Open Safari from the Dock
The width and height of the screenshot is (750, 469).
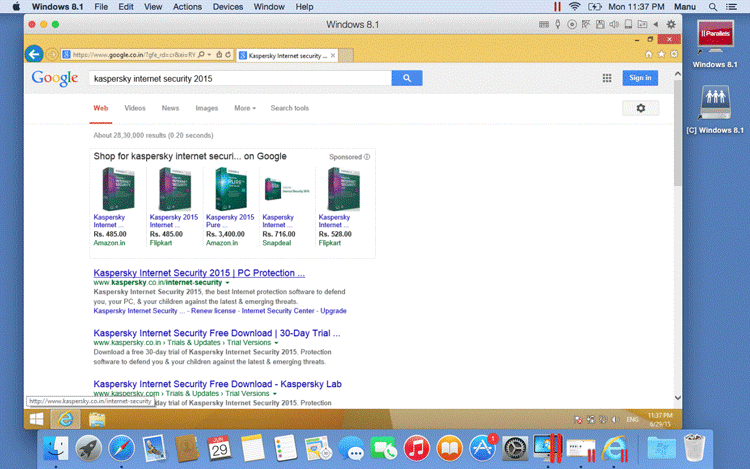[121, 448]
